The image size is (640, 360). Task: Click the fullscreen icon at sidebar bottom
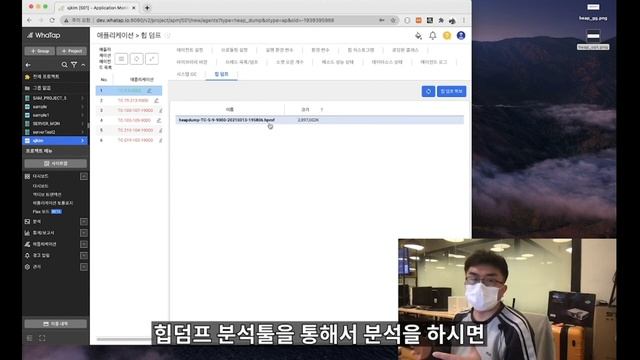(x=42, y=338)
